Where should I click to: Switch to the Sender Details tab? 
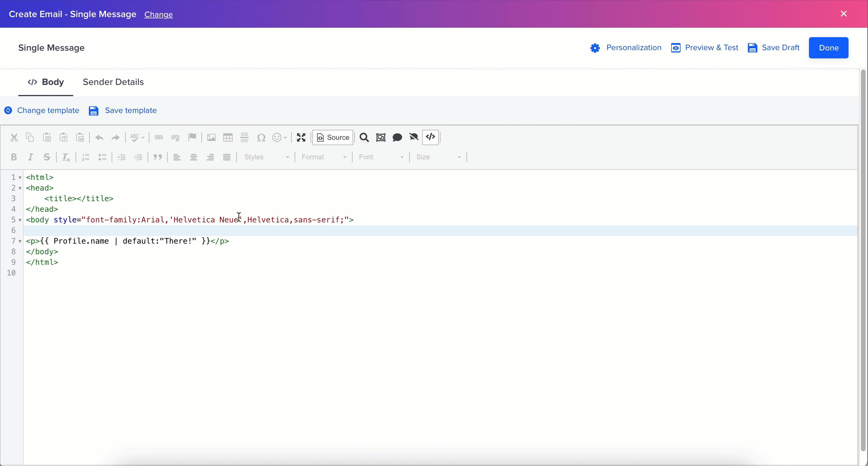(x=113, y=82)
